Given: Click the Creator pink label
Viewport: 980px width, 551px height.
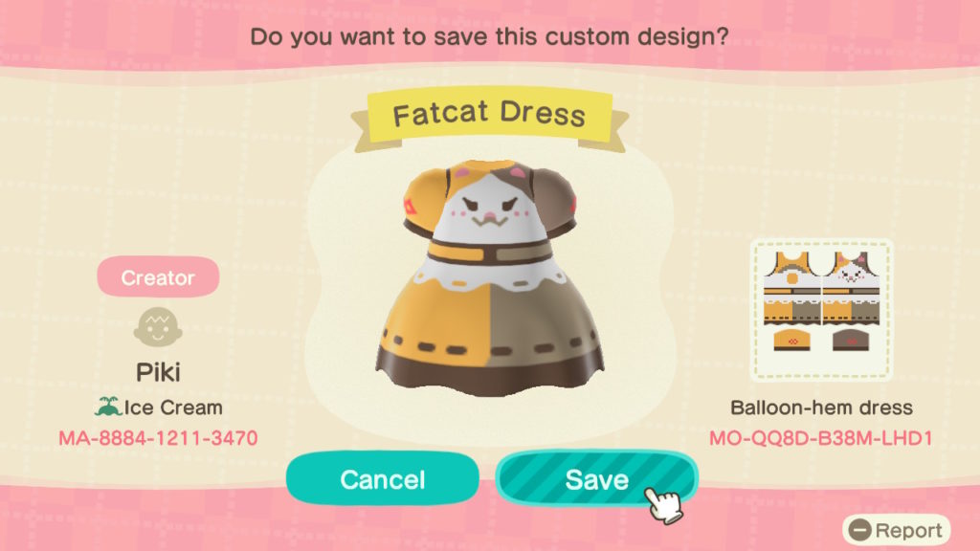Looking at the screenshot, I should [x=158, y=277].
